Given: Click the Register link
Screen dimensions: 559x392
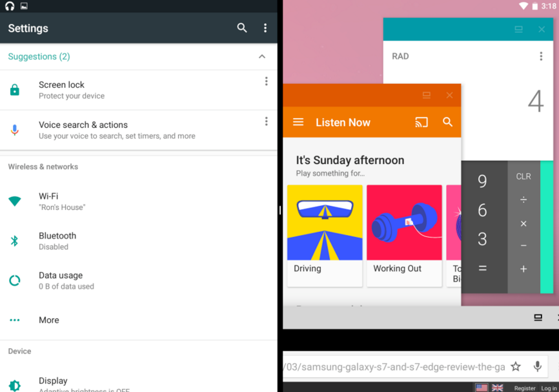Looking at the screenshot, I should click(524, 388).
